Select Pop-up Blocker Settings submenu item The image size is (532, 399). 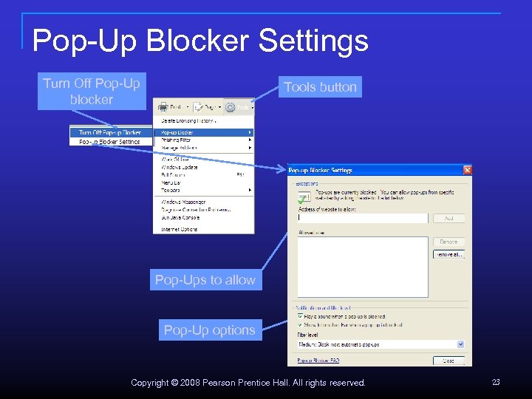coord(111,141)
